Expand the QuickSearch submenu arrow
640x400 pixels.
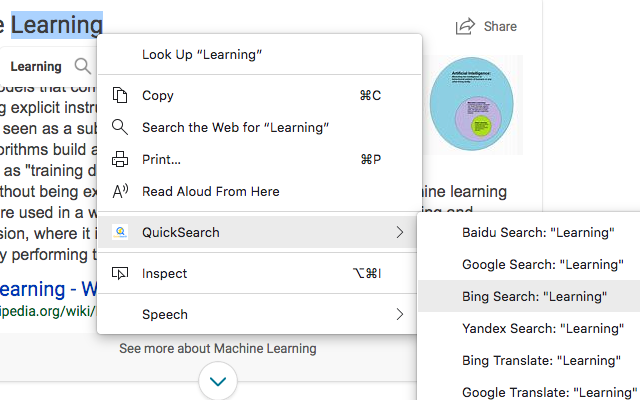click(x=399, y=233)
